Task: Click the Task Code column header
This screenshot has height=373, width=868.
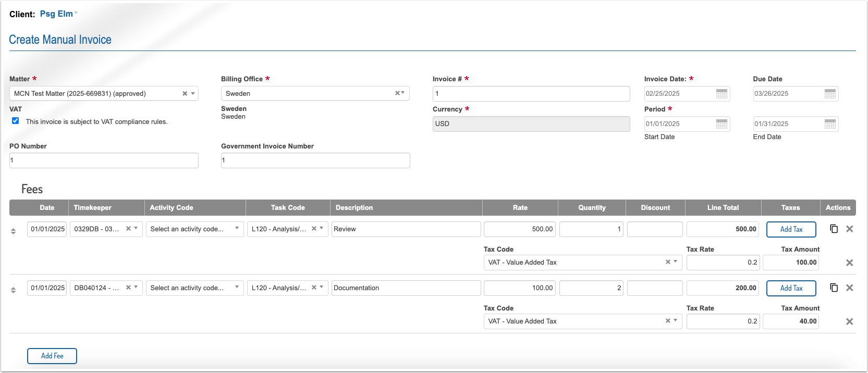Action: click(288, 207)
